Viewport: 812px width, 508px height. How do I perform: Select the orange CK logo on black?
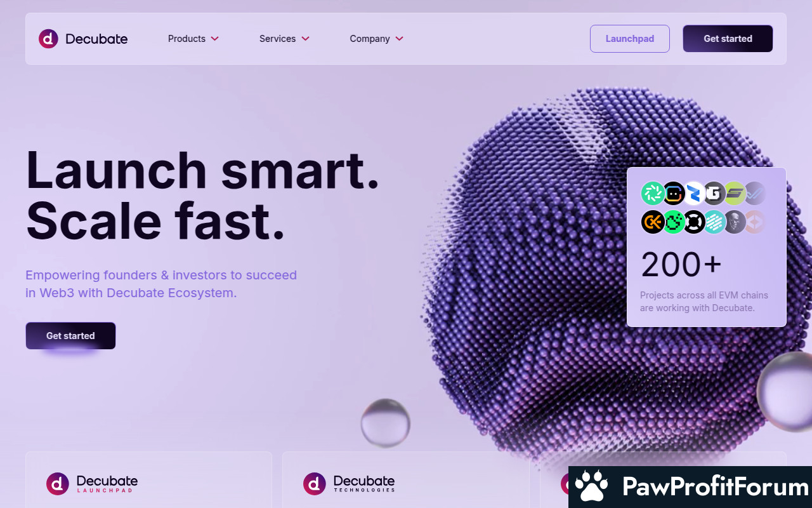point(652,222)
